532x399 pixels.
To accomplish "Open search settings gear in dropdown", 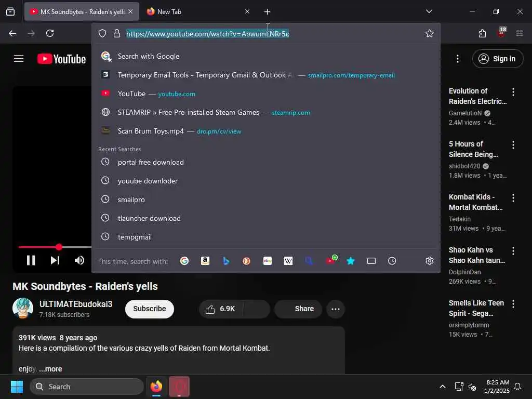I will pos(429,261).
